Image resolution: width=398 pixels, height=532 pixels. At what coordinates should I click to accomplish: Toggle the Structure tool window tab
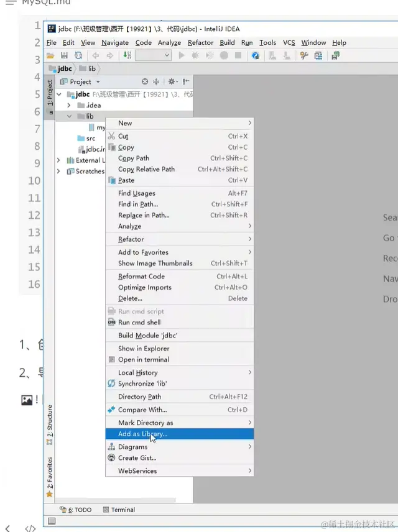coord(50,424)
